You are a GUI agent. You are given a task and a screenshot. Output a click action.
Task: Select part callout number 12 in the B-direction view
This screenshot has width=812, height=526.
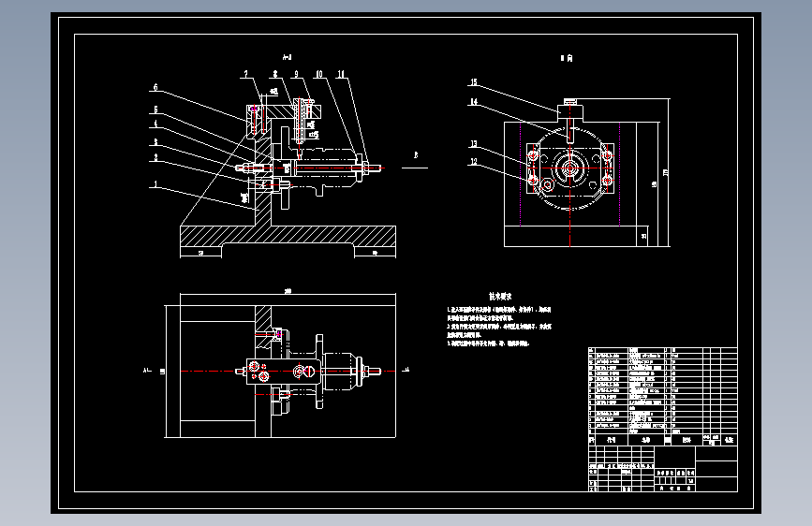(x=474, y=162)
